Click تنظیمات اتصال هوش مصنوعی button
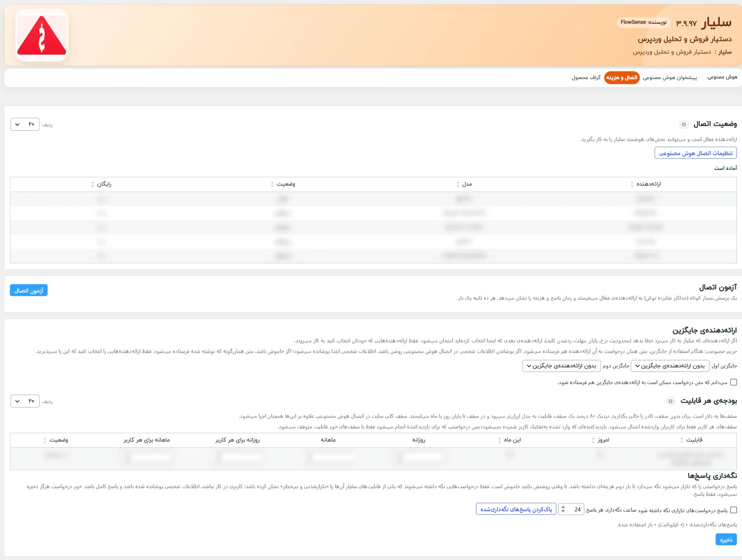 pos(695,153)
